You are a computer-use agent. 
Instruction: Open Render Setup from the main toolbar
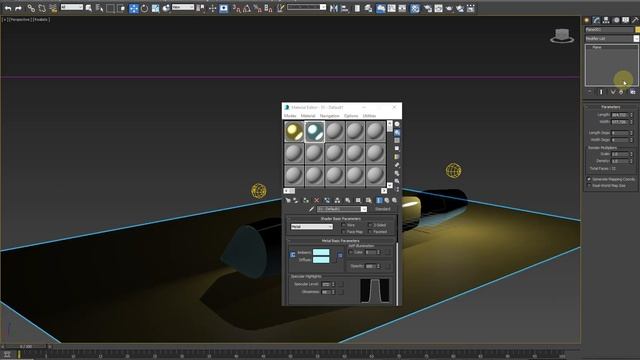click(427, 8)
